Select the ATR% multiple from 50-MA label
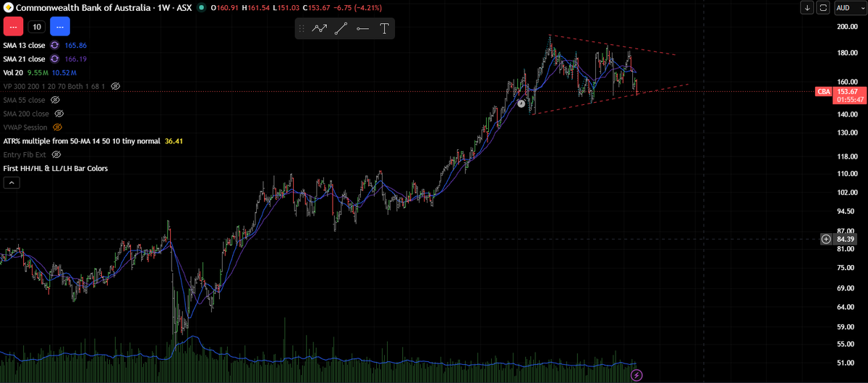The width and height of the screenshot is (868, 383). pos(82,141)
